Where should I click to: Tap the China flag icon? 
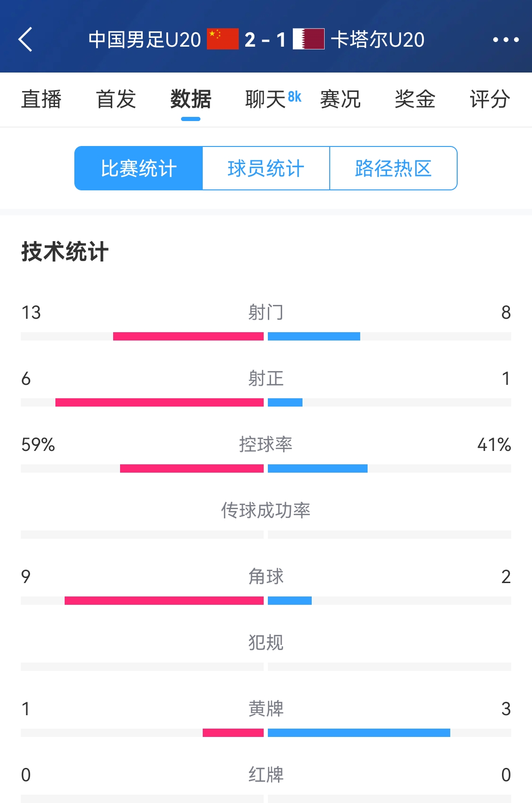[223, 39]
